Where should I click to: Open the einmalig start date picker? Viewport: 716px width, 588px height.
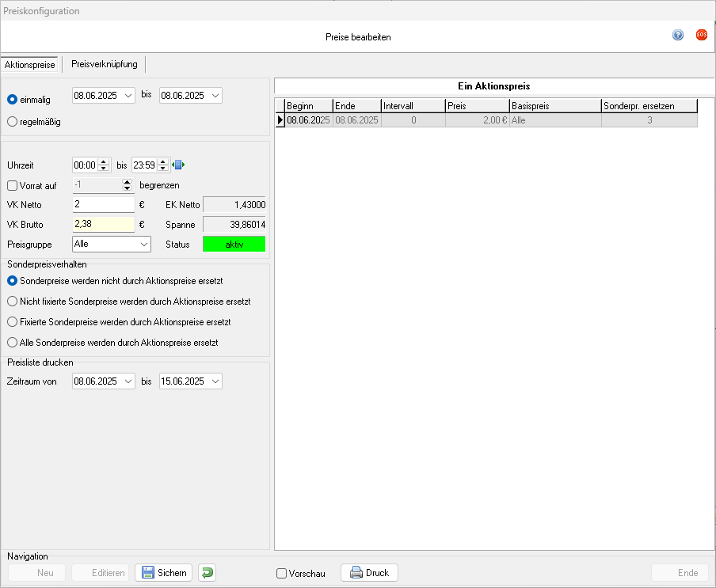coord(128,96)
